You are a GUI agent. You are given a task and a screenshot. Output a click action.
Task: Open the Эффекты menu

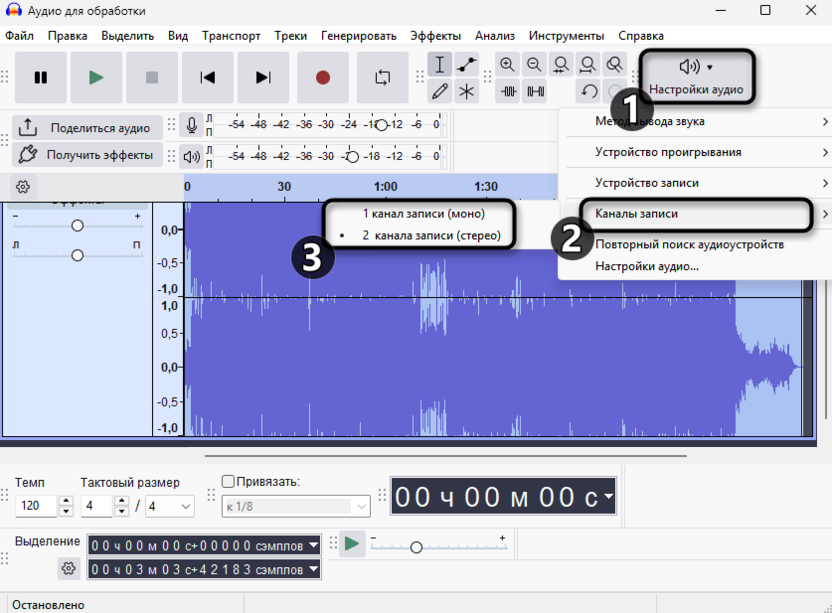435,36
